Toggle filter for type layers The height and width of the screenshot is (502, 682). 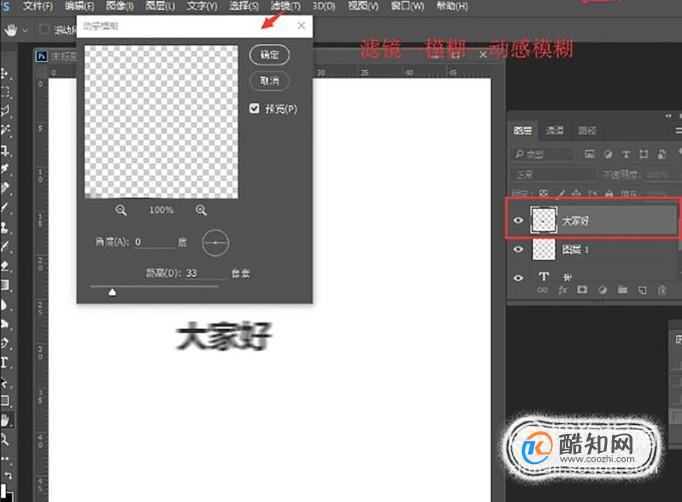625,154
